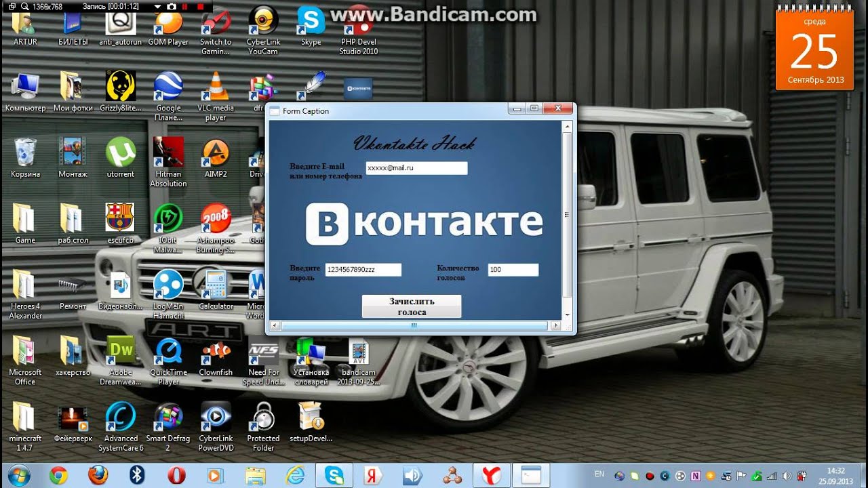This screenshot has width=868, height=488.
Task: Open the ARTUR folder icon
Action: [25, 28]
